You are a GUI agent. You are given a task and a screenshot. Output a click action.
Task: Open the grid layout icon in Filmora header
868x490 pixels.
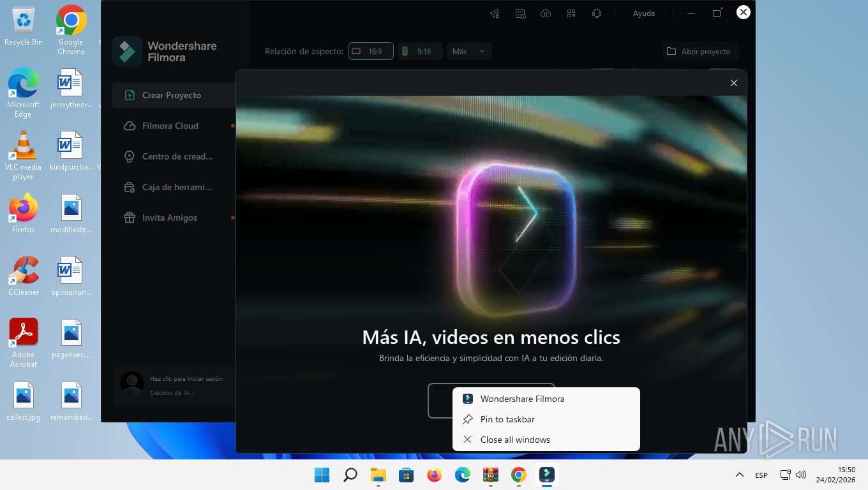(571, 13)
